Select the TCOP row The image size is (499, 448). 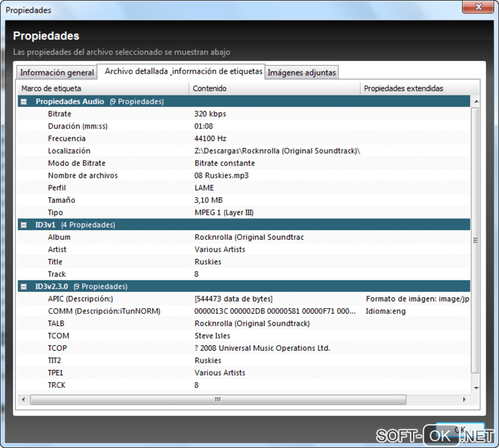[x=244, y=348]
